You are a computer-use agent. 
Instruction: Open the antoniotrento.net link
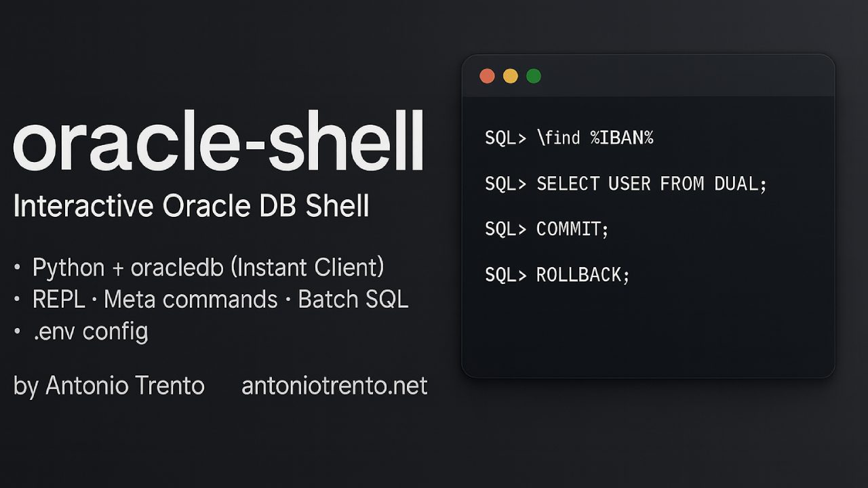coord(334,386)
